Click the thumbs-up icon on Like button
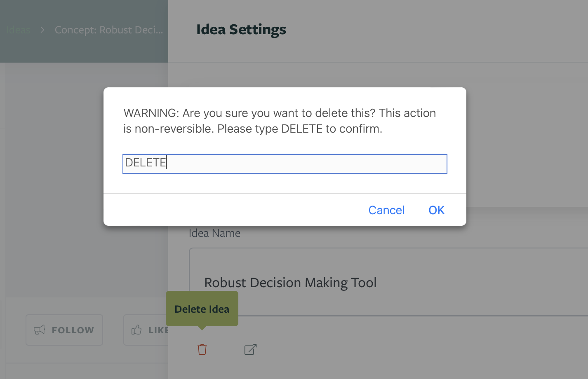588x379 pixels. [x=136, y=330]
